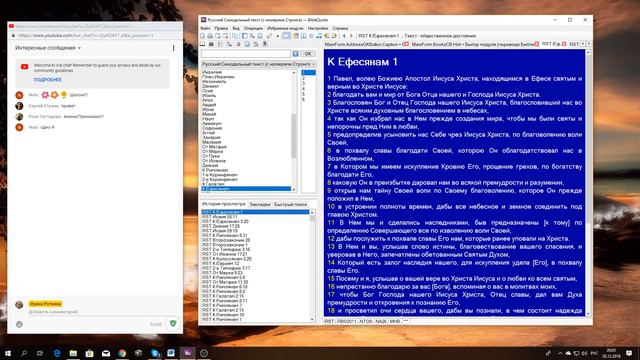Screen dimensions: 640x360
Task: Click the book list vertical scrollbar
Action: [294, 131]
